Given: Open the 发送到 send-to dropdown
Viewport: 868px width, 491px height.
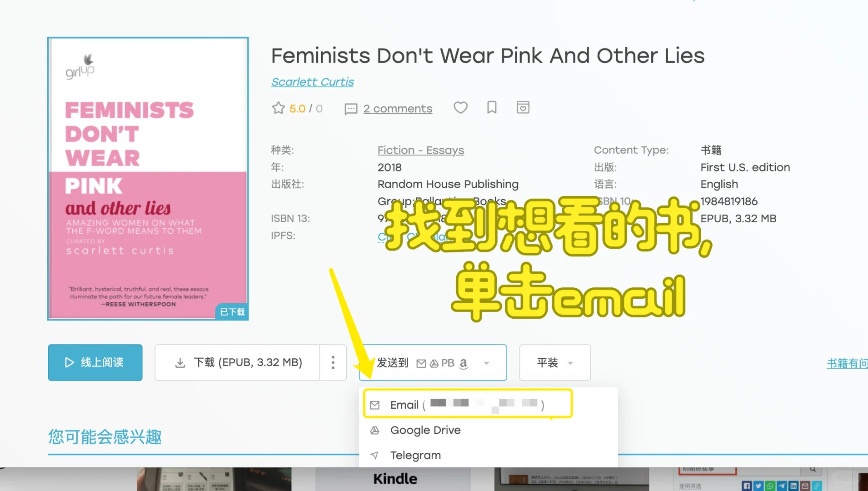Looking at the screenshot, I should pyautogui.click(x=433, y=363).
